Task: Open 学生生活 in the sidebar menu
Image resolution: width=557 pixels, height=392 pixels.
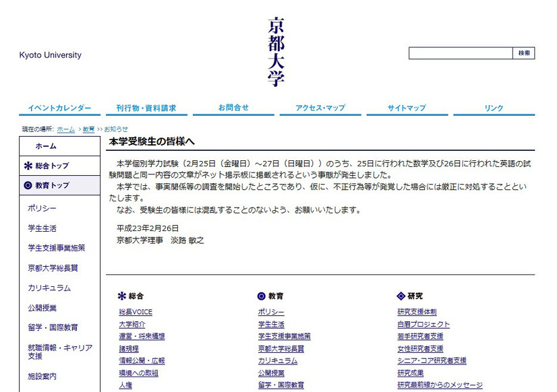Action: tap(42, 228)
